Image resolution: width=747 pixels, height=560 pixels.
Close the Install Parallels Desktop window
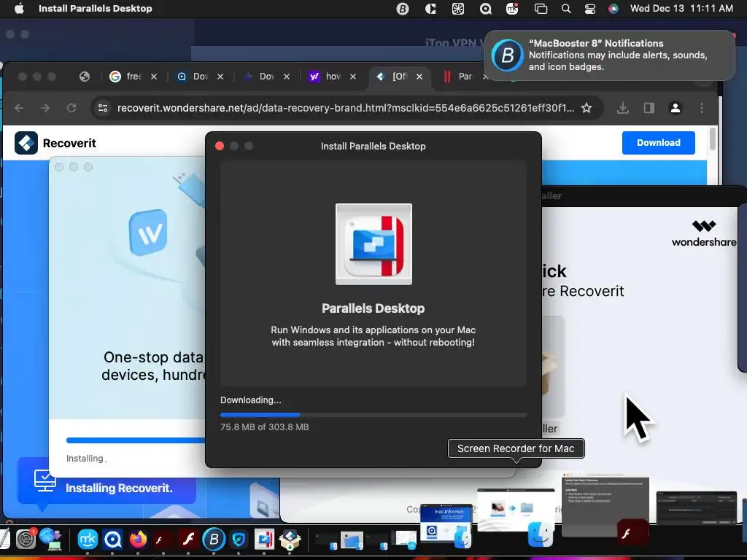click(x=220, y=146)
